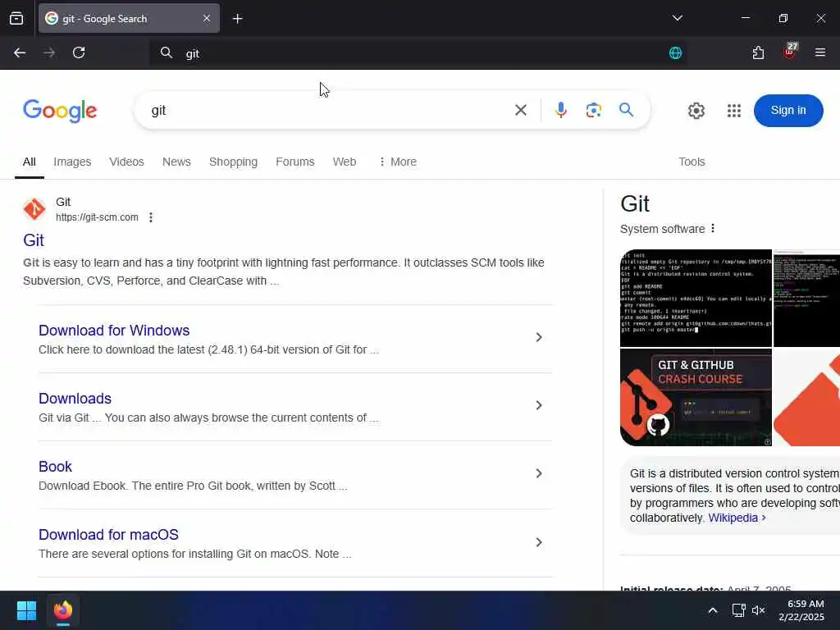Clear the Google search box with X
The image size is (840, 630).
pos(521,111)
